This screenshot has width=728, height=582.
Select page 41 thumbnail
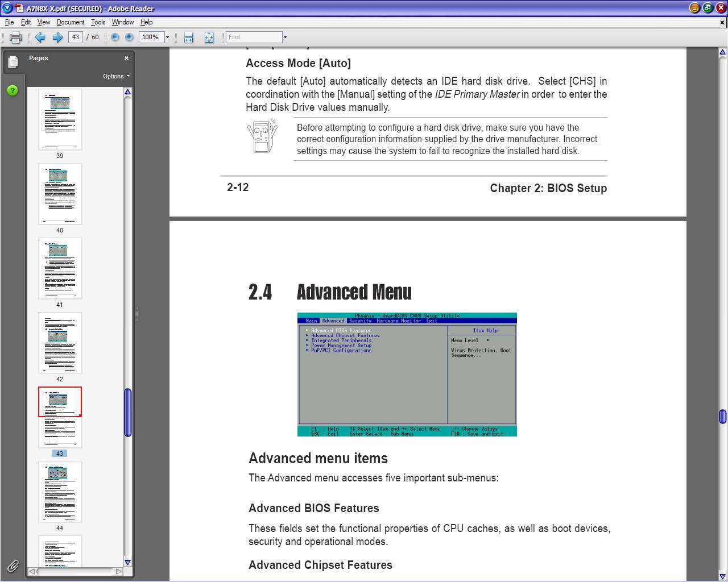point(60,268)
